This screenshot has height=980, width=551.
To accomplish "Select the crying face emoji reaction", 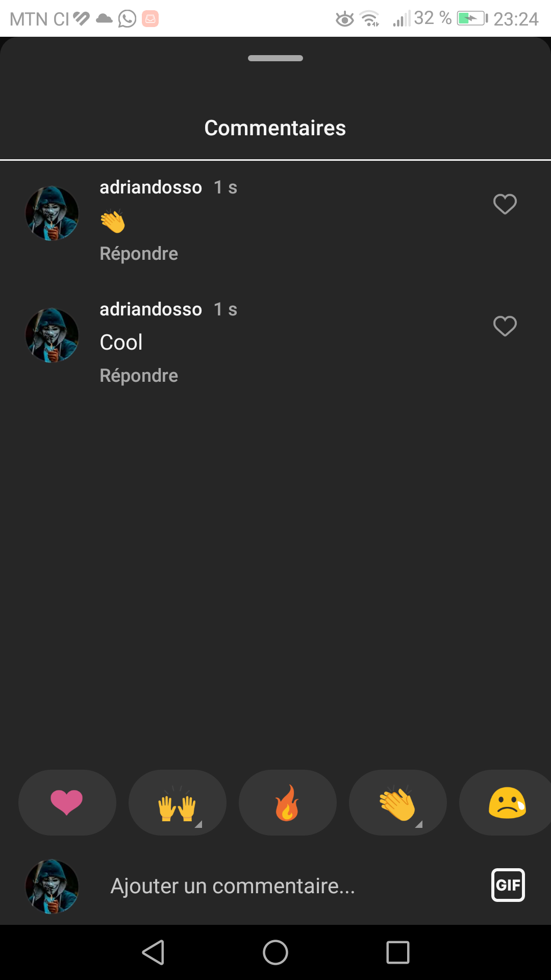I will point(507,802).
